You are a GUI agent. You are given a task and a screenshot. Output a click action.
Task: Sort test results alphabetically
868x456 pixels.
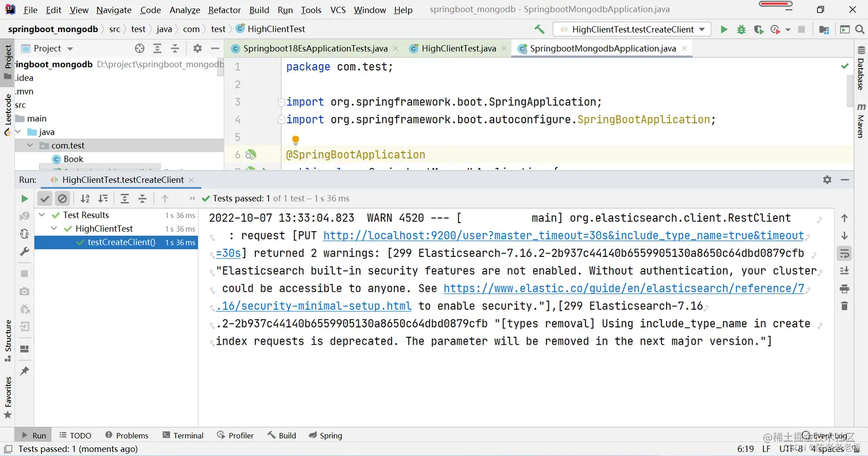pos(85,198)
